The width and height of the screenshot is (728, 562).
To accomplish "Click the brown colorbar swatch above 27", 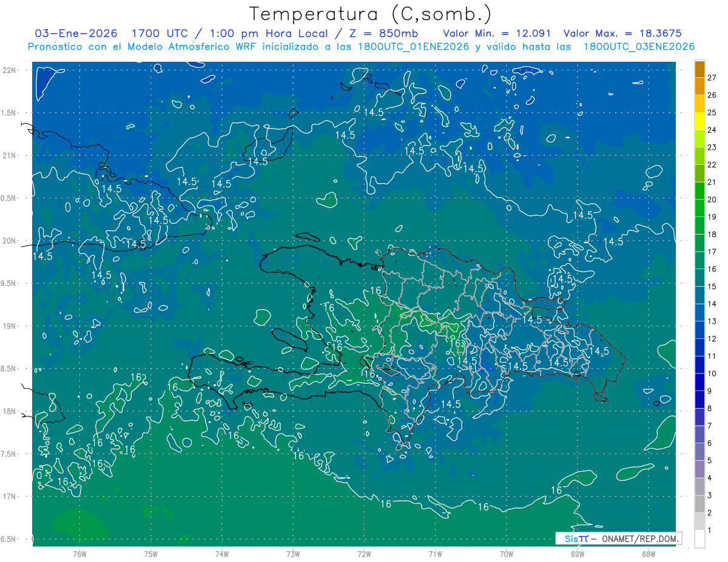I will tap(699, 69).
